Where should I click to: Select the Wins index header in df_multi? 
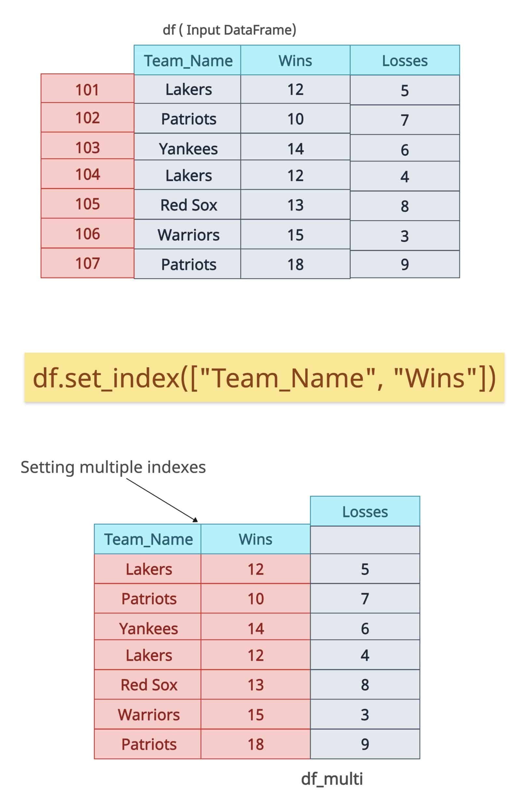point(255,539)
